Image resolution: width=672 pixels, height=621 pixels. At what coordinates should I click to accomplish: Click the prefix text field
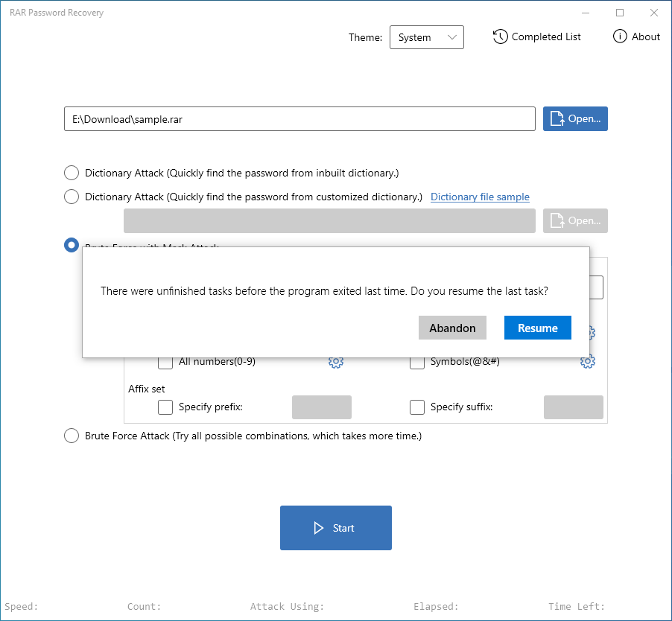[322, 407]
